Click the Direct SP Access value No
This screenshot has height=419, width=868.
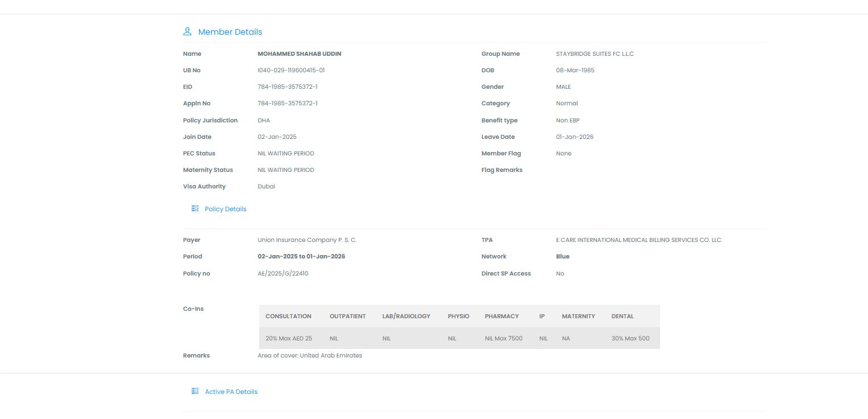point(560,273)
